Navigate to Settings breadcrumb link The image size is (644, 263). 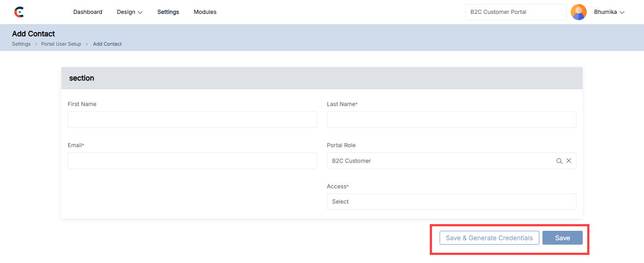tap(21, 44)
